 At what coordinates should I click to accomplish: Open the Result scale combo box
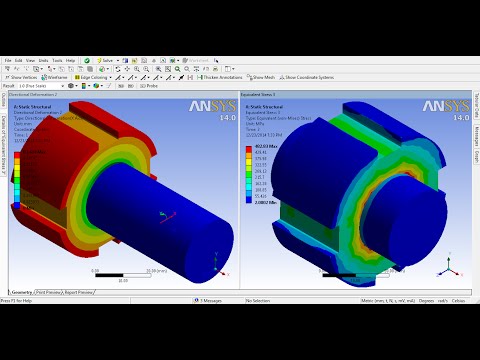point(41,86)
